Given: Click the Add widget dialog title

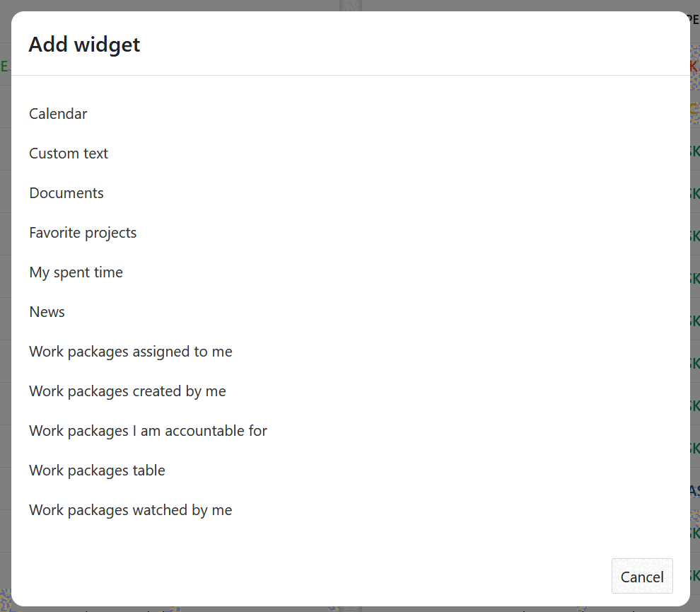Looking at the screenshot, I should tap(84, 45).
